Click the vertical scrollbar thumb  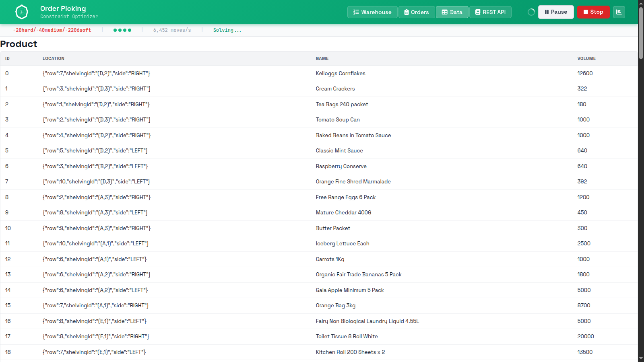click(x=641, y=33)
